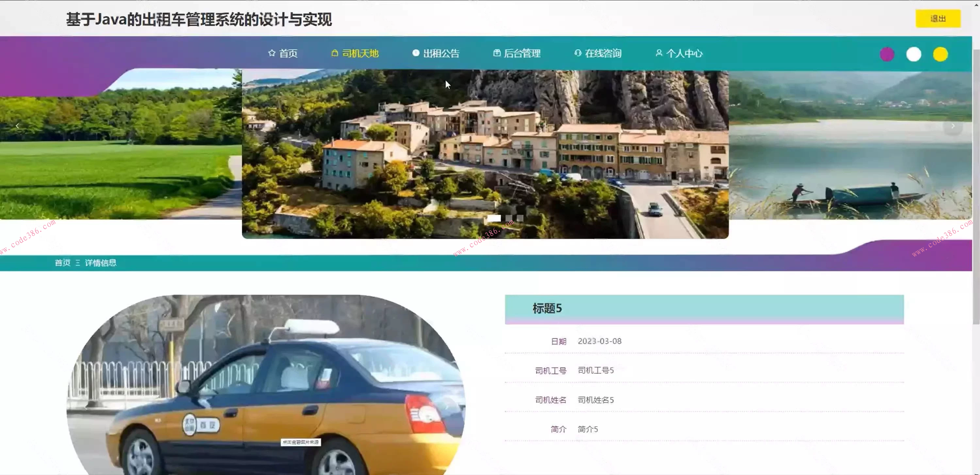
Task: Click the bag icon beside 司机天地
Action: (x=334, y=53)
